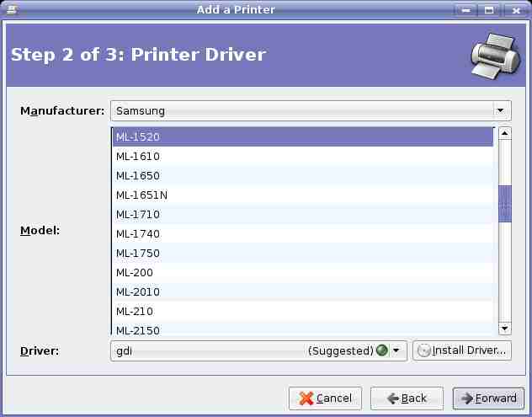532x417 pixels.
Task: Click the model list scroll-down arrow
Action: tap(505, 328)
